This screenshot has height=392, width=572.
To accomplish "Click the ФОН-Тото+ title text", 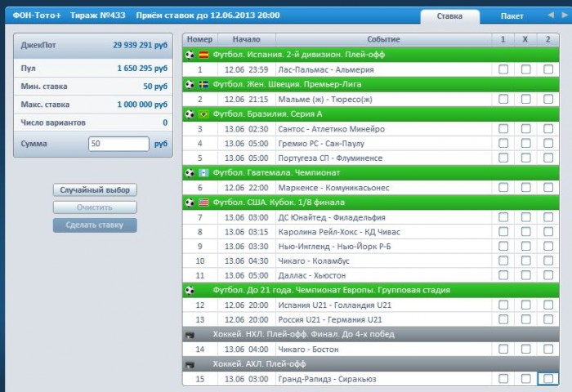I will 37,16.
